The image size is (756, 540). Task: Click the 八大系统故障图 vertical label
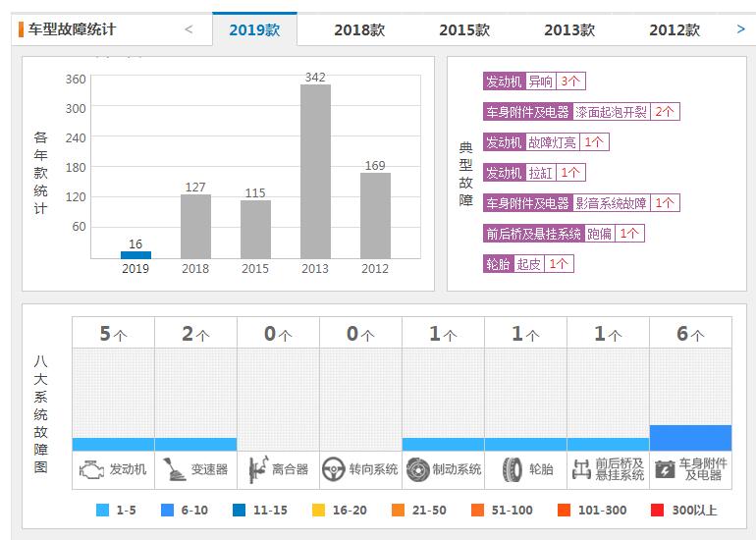41,414
